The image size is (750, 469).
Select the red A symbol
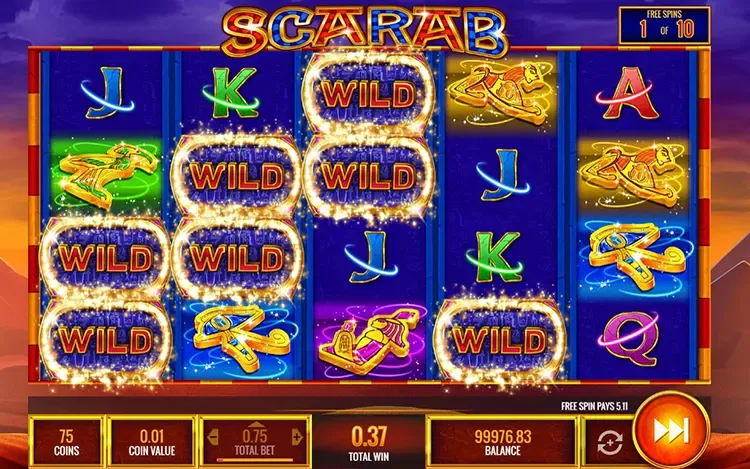(x=630, y=93)
